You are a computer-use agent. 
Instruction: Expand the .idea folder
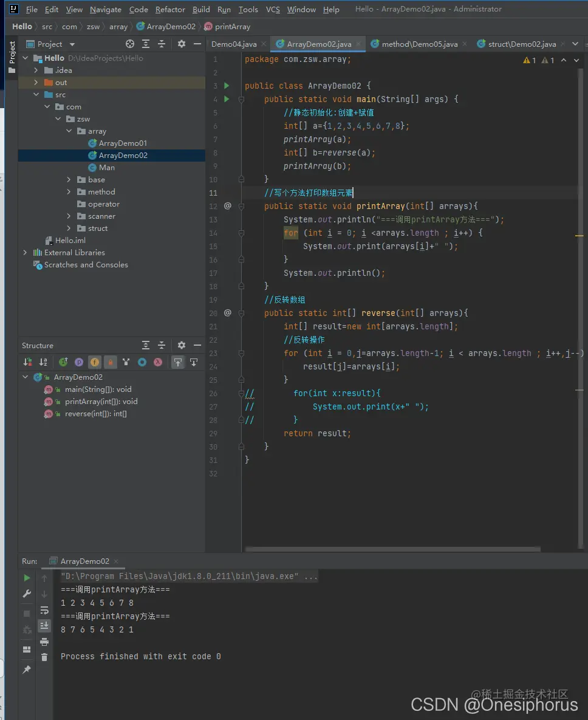[x=36, y=70]
